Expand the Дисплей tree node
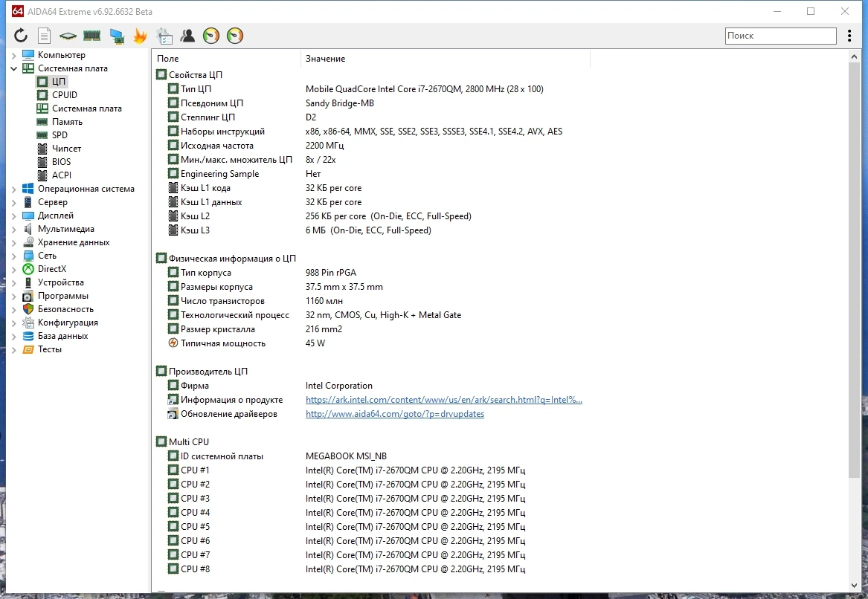This screenshot has width=868, height=599. click(x=14, y=216)
